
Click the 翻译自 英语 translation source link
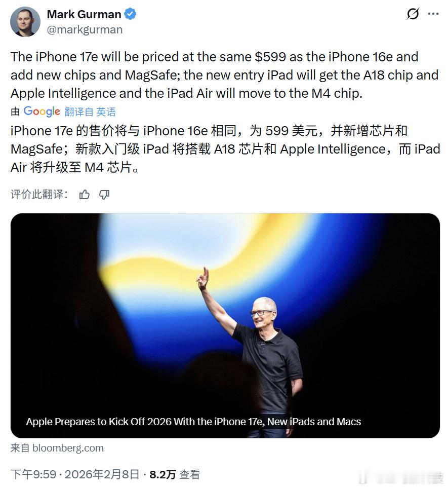90,111
